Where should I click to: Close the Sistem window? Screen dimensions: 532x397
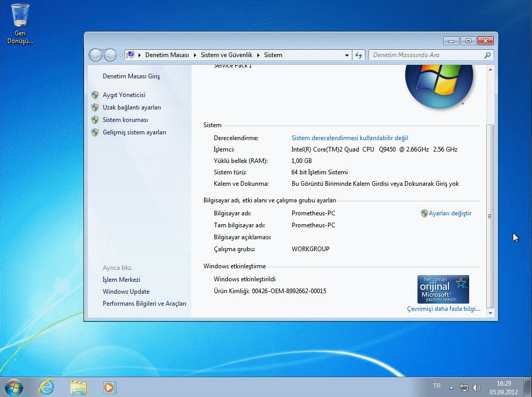pyautogui.click(x=485, y=40)
